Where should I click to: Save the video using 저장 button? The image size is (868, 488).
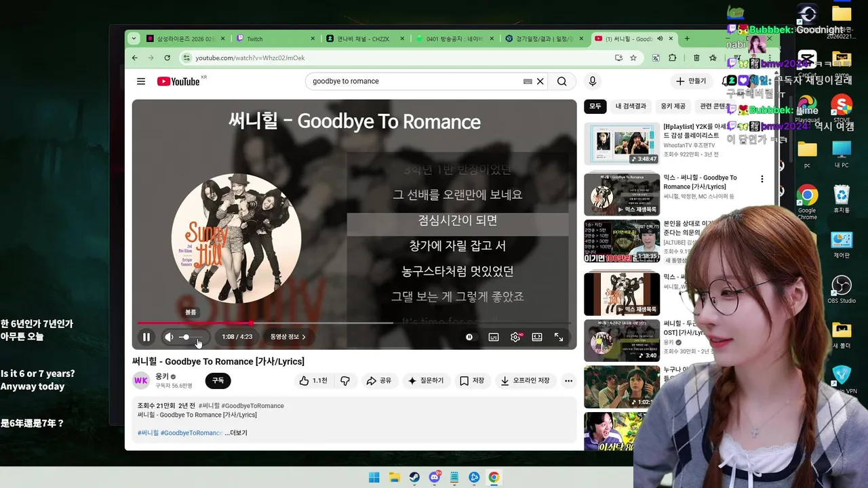472,381
